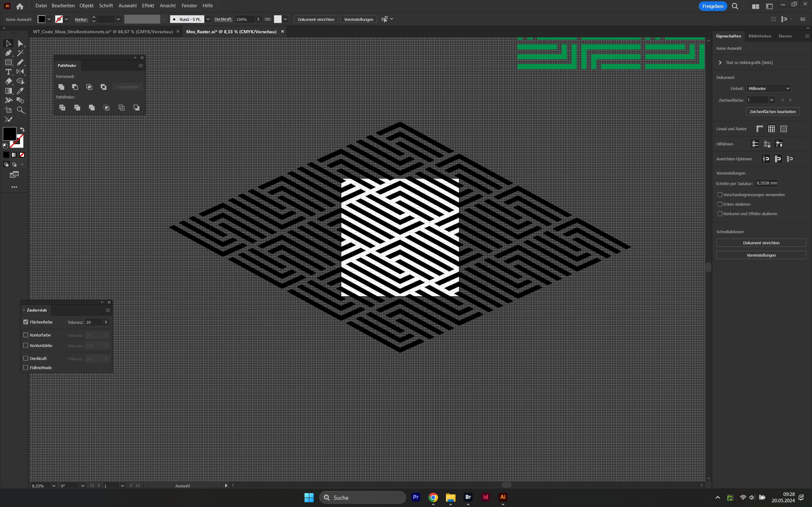Image resolution: width=812 pixels, height=507 pixels.
Task: Click the Divide pathfinder icon
Action: pos(62,108)
